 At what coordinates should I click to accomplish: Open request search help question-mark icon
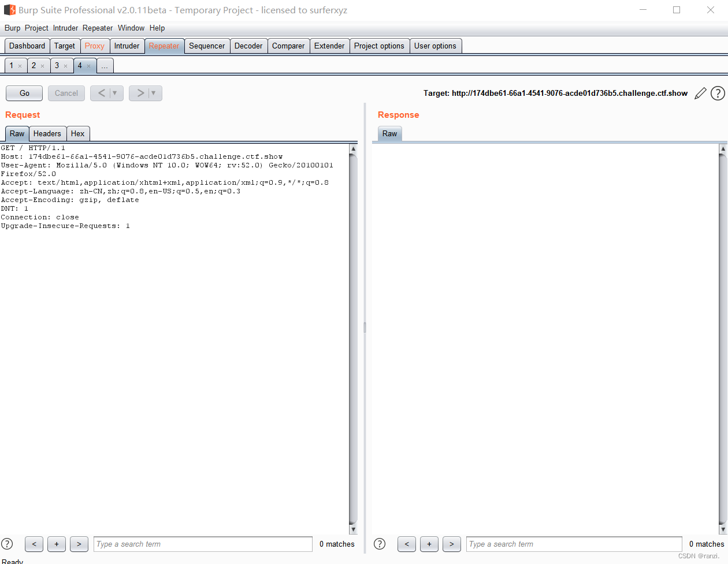click(8, 544)
